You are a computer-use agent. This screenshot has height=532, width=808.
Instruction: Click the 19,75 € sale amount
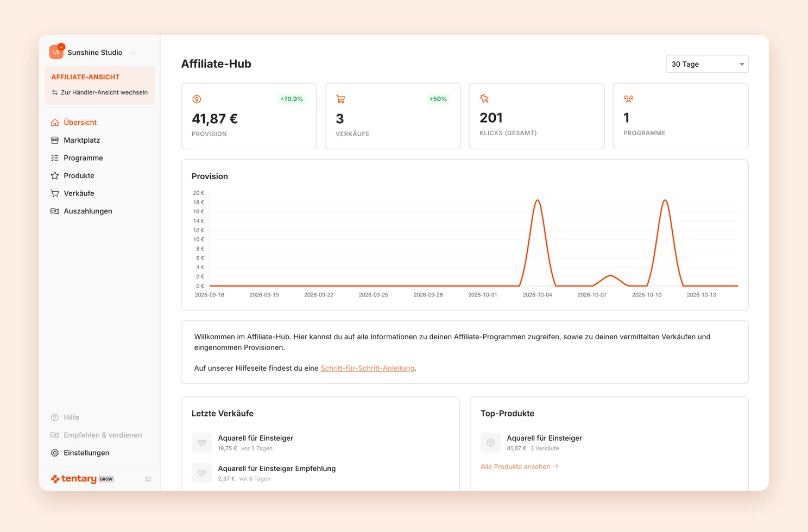pyautogui.click(x=228, y=448)
